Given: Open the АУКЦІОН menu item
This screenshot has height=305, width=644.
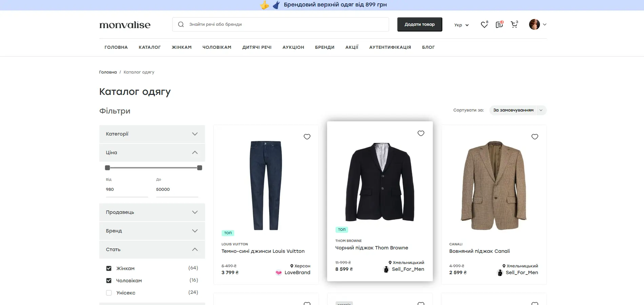Looking at the screenshot, I should (293, 47).
